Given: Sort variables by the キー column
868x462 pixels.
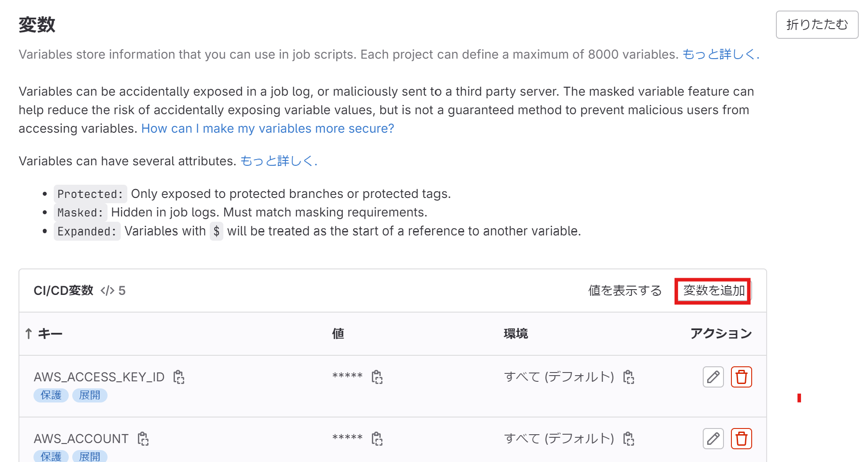Looking at the screenshot, I should pos(44,334).
